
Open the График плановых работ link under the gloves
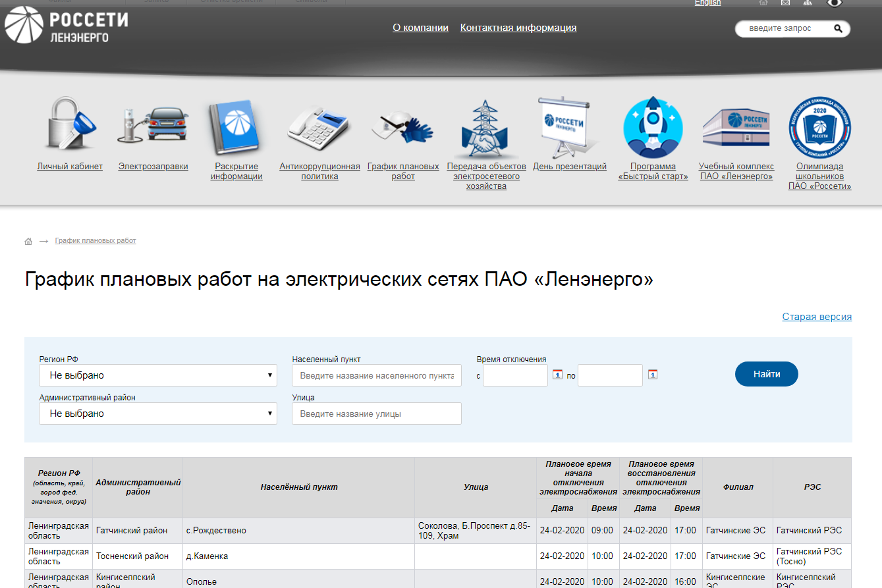click(403, 171)
